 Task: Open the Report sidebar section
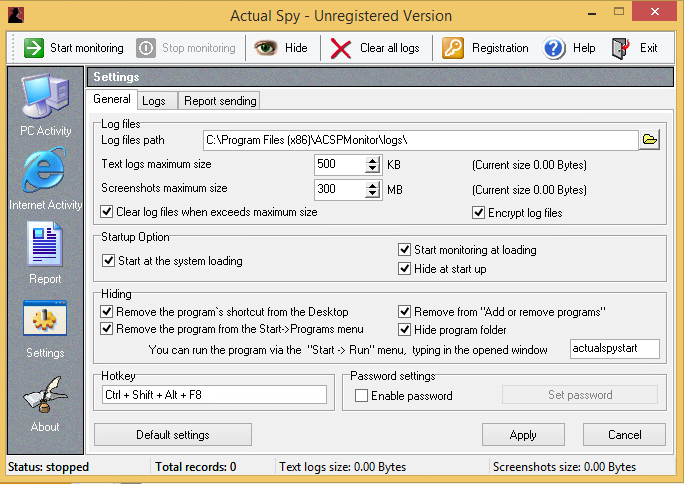(45, 253)
